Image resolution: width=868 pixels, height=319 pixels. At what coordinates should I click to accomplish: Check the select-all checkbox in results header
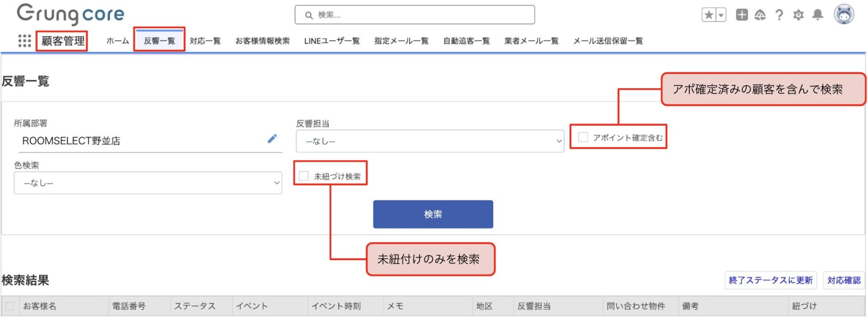[x=9, y=306]
